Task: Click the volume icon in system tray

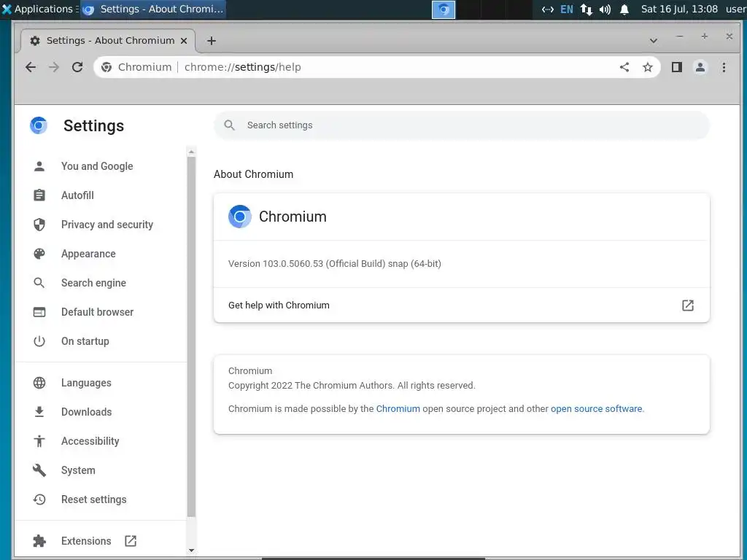Action: pos(605,9)
